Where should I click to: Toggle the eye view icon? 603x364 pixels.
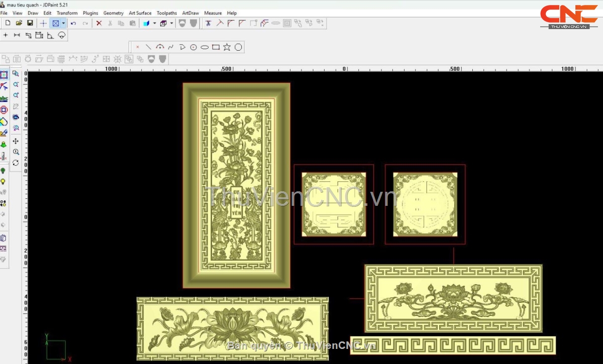pos(16,117)
